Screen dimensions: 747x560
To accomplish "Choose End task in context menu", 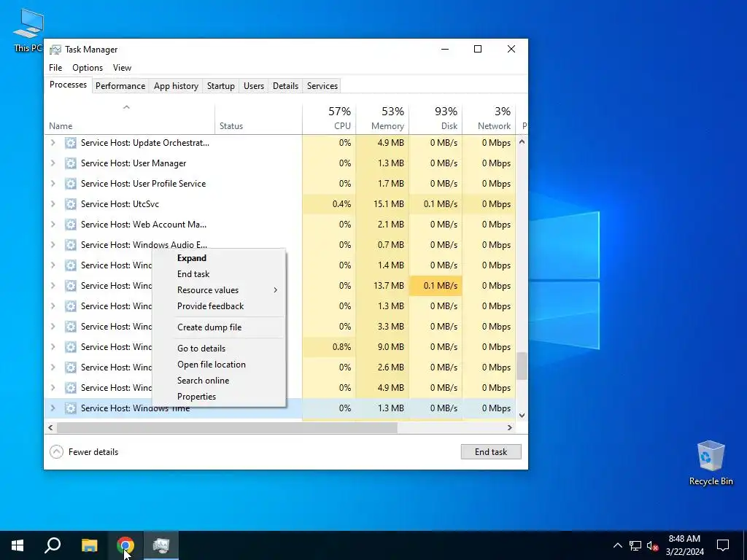I will pyautogui.click(x=219, y=274).
